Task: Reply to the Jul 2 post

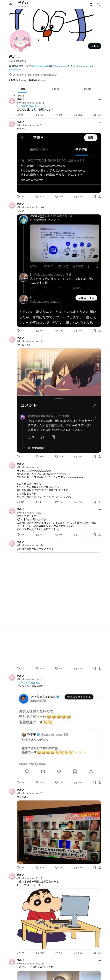Action: [21, 197]
